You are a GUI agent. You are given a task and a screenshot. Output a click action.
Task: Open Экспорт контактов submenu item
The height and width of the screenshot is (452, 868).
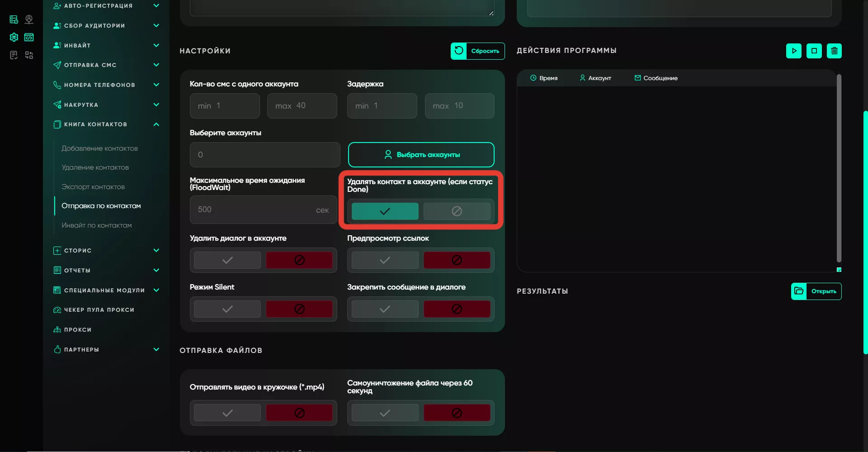tap(93, 187)
